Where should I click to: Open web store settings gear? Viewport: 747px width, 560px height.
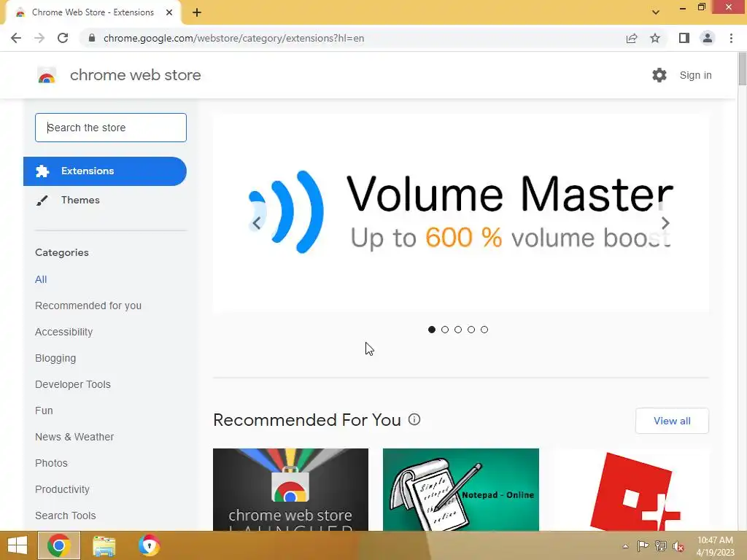tap(659, 75)
